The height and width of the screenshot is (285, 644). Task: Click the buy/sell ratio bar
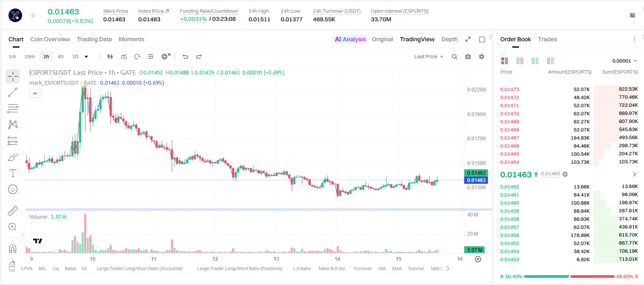click(x=569, y=276)
